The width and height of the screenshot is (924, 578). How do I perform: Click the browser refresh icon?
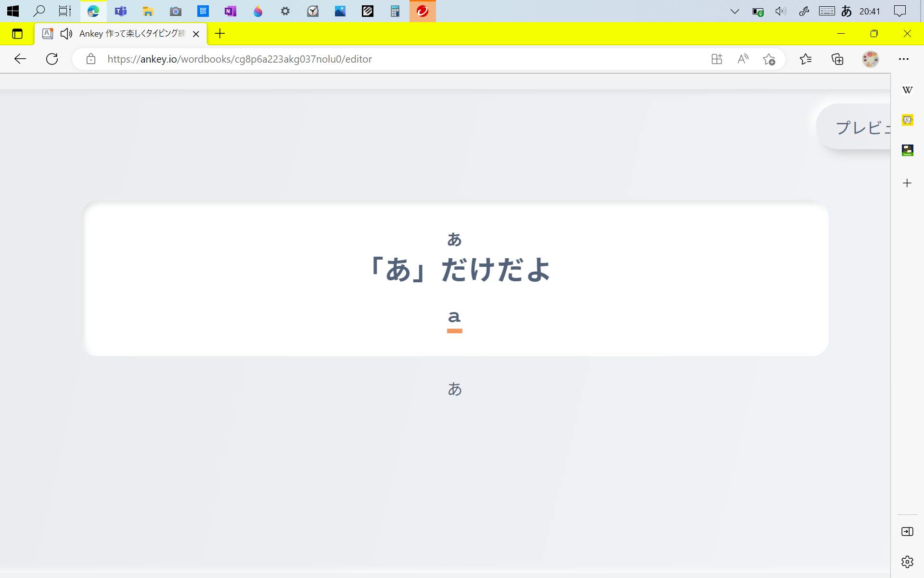(52, 59)
